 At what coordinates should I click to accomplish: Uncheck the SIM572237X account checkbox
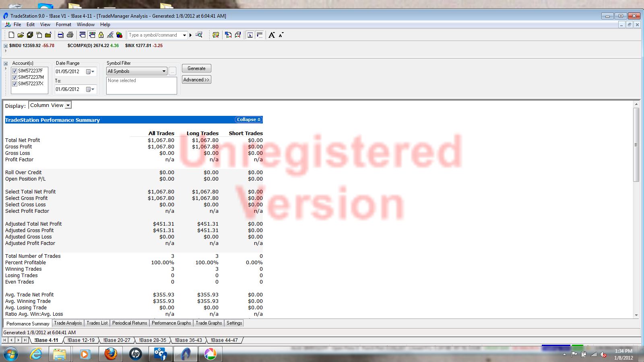click(14, 84)
